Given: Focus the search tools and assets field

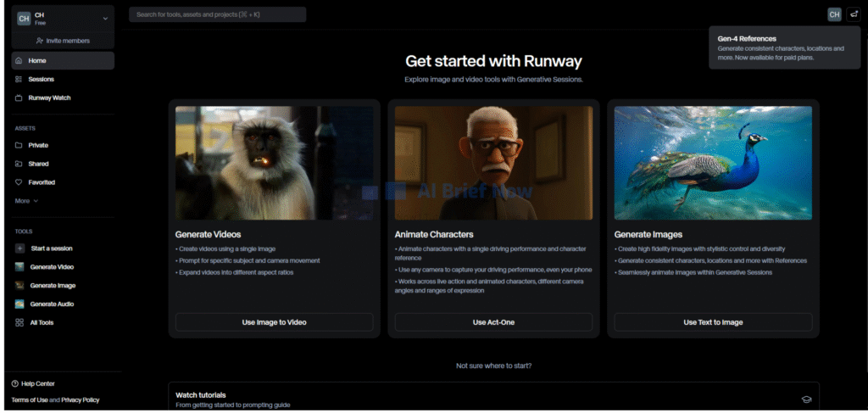Looking at the screenshot, I should pyautogui.click(x=218, y=14).
